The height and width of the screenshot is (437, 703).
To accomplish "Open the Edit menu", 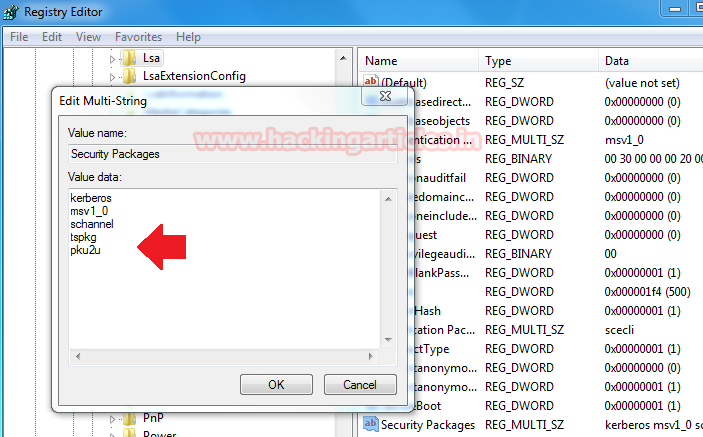I will 52,37.
